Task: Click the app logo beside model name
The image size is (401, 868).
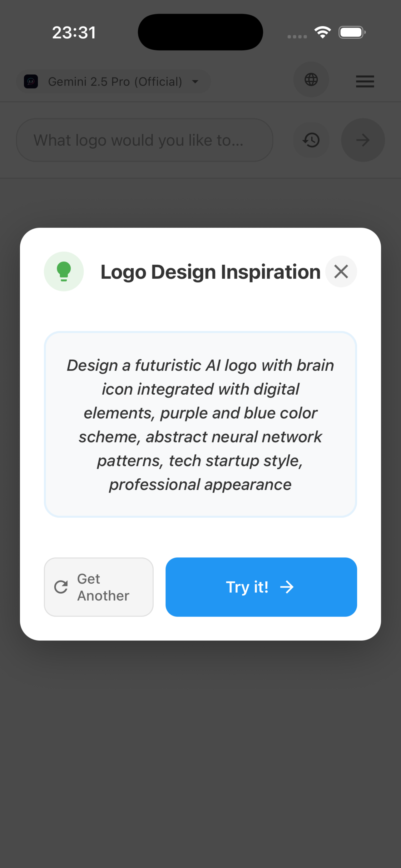Action: pyautogui.click(x=31, y=81)
